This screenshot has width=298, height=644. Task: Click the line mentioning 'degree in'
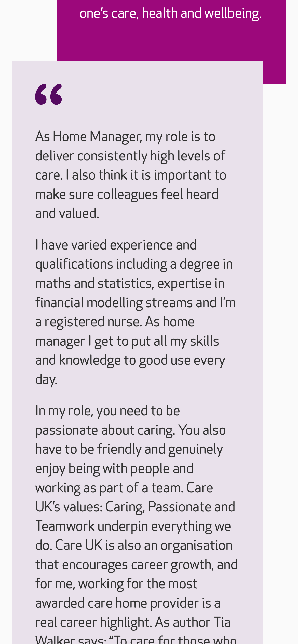(134, 264)
